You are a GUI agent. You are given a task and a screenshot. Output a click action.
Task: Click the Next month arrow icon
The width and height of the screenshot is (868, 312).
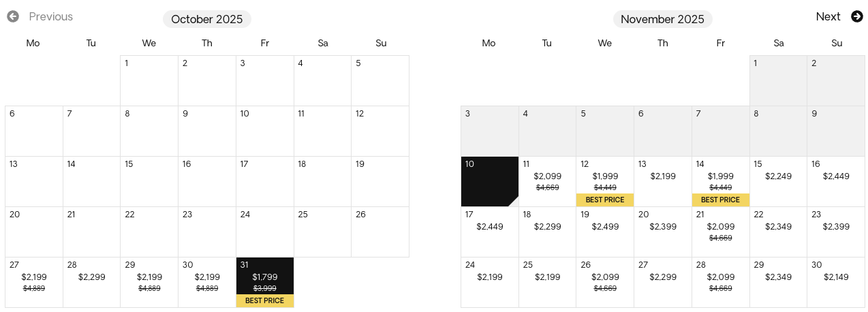(857, 16)
